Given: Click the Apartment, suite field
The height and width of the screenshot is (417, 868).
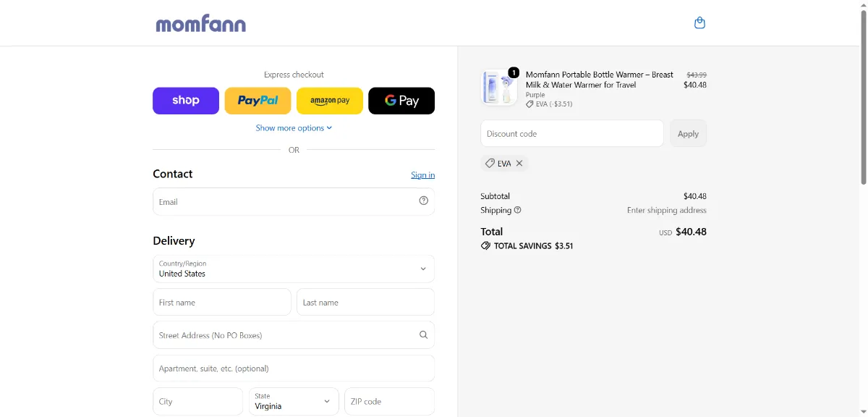Looking at the screenshot, I should point(294,368).
